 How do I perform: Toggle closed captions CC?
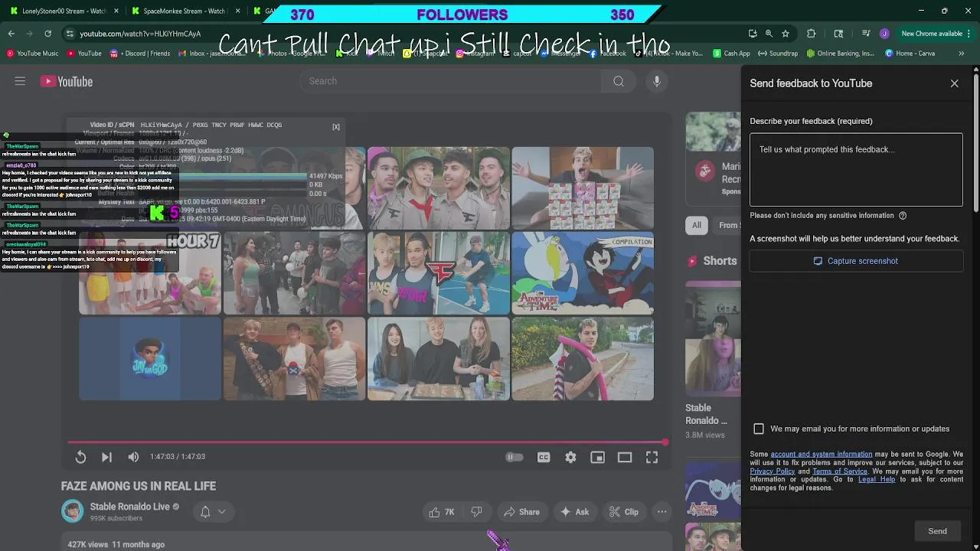(x=544, y=457)
